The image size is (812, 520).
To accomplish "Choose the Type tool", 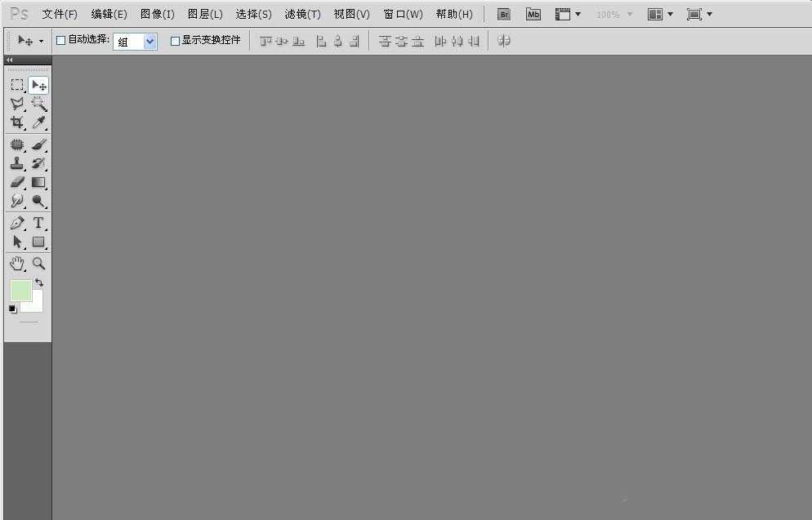I will [38, 223].
